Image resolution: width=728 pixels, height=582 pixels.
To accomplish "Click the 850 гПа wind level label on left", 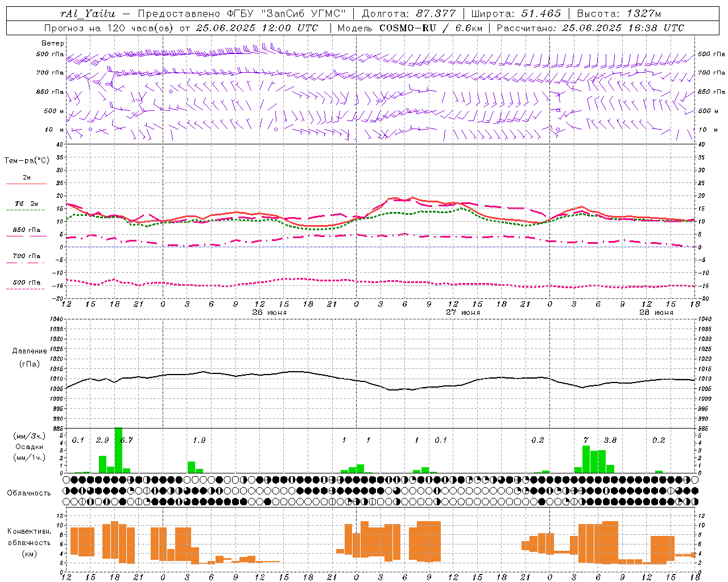I will pyautogui.click(x=50, y=92).
